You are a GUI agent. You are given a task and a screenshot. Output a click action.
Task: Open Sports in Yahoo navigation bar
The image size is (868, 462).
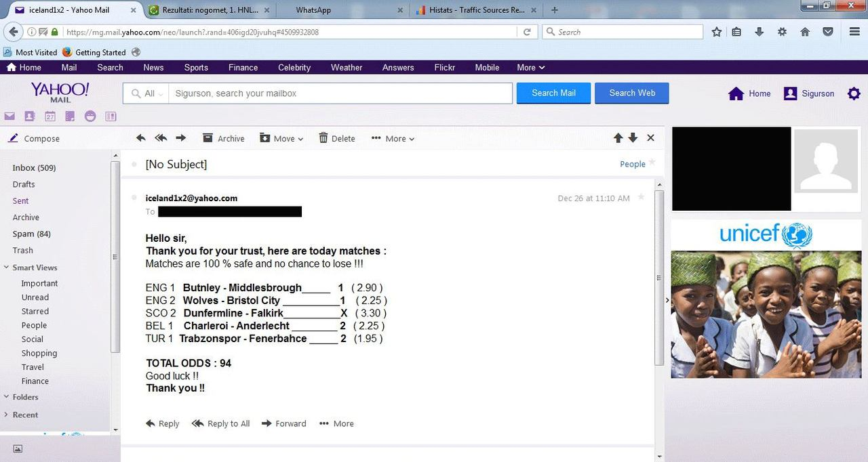tap(196, 68)
